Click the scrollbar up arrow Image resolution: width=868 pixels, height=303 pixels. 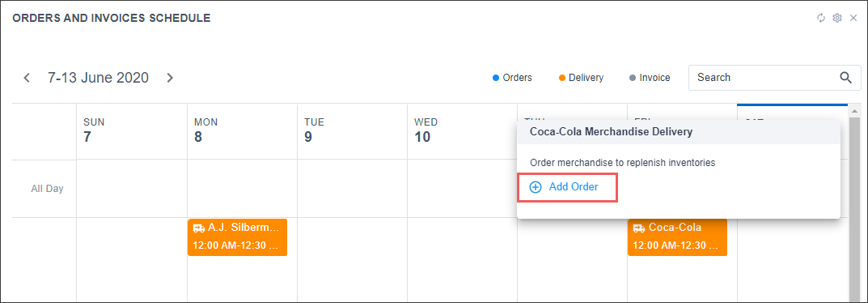(855, 111)
